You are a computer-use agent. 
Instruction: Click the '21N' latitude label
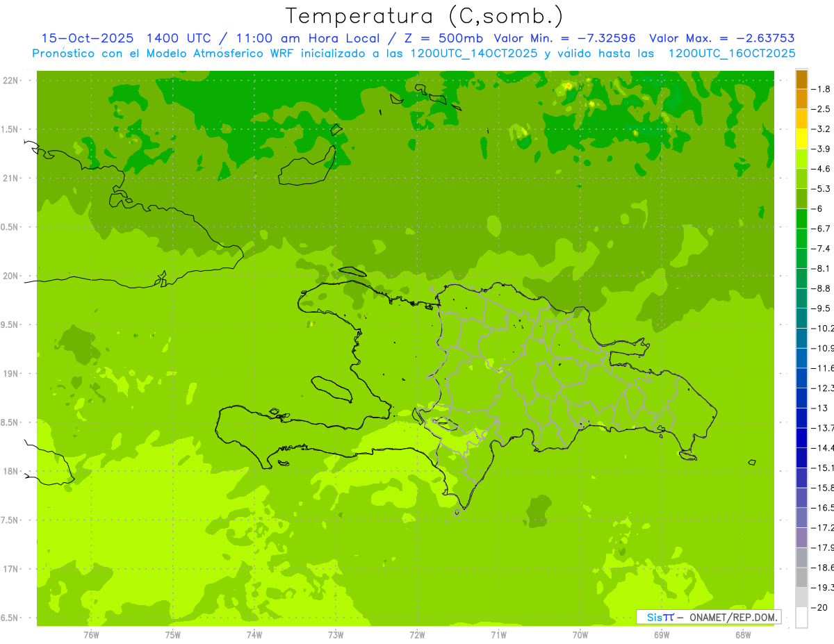click(10, 179)
